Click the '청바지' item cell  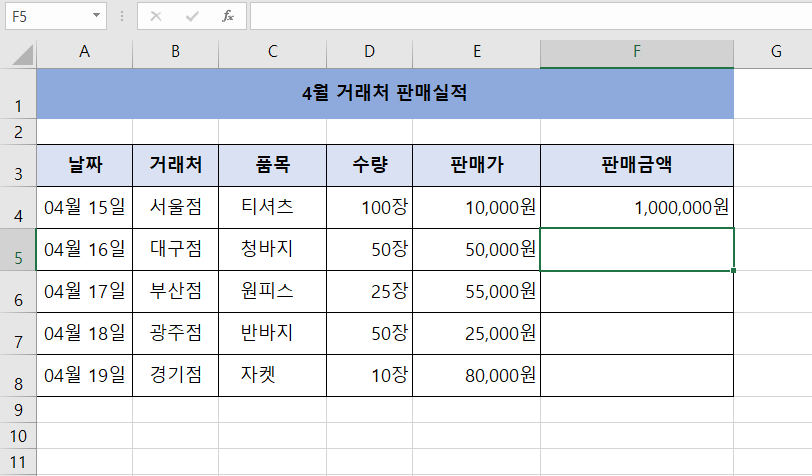[x=272, y=250]
